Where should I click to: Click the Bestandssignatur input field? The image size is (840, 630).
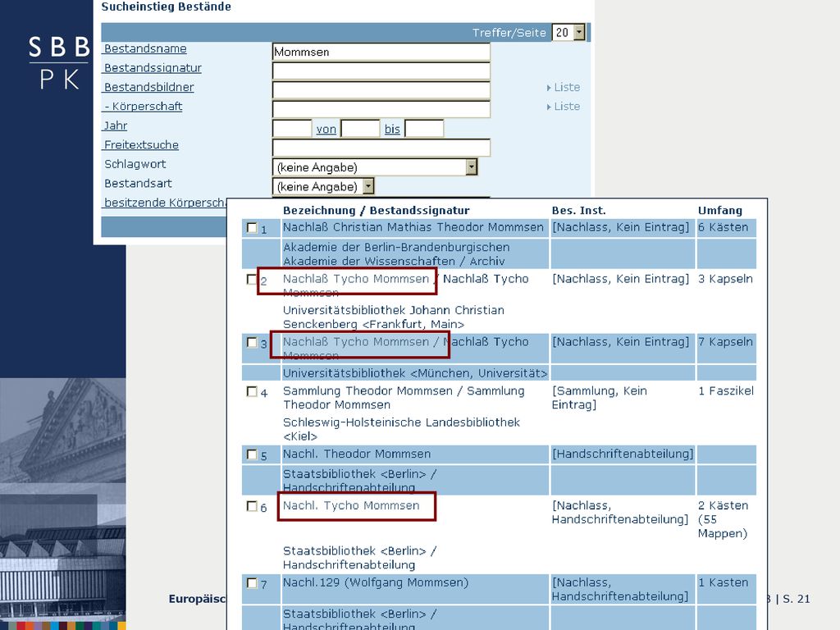click(x=381, y=71)
